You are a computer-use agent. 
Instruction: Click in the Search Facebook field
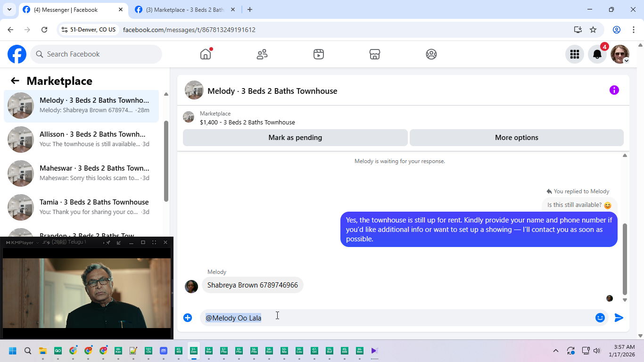click(x=96, y=54)
